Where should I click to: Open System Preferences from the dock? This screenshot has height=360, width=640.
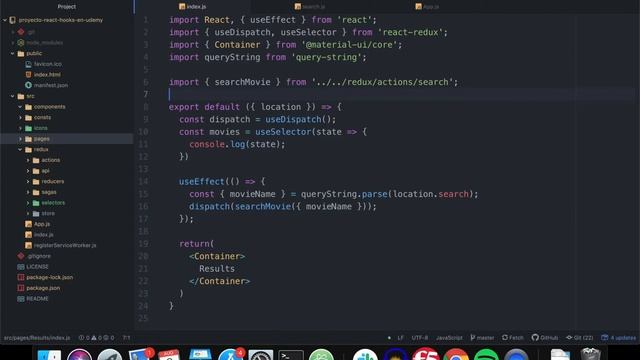261,356
